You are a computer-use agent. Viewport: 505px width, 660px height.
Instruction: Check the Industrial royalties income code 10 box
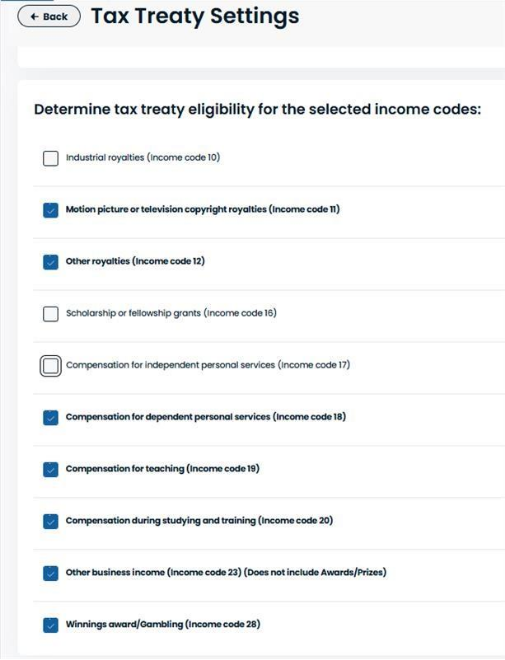50,159
